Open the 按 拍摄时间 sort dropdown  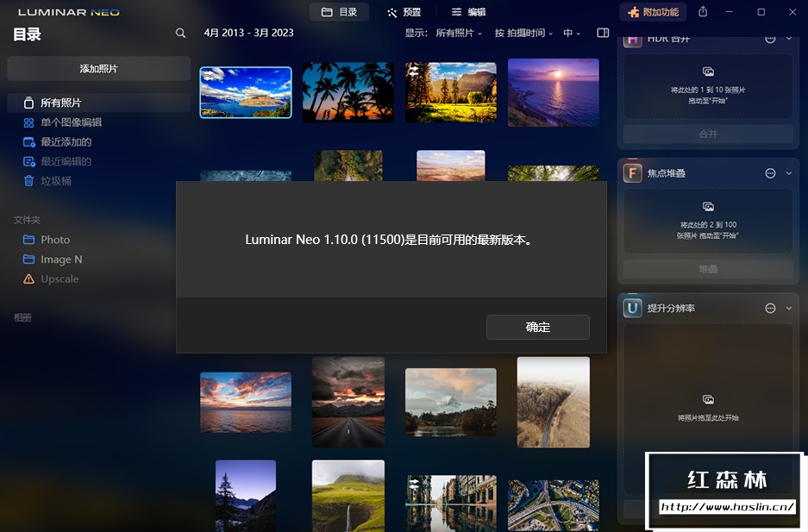click(x=523, y=33)
